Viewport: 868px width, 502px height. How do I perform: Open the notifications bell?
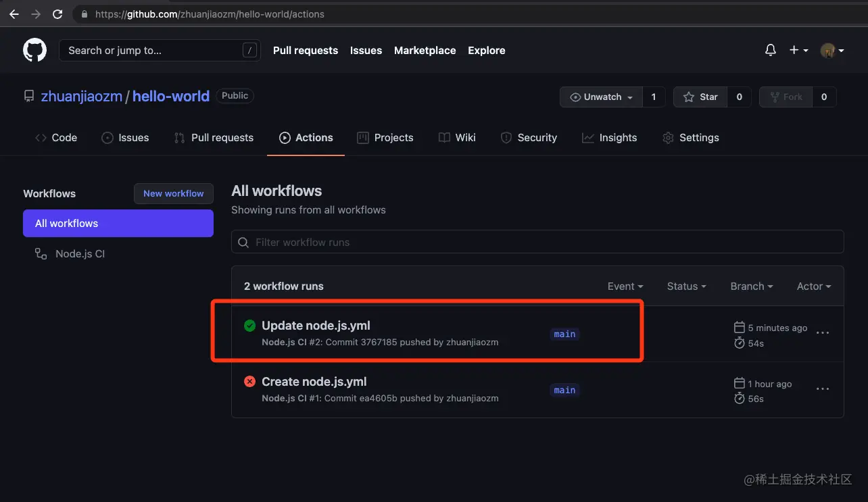coord(770,50)
